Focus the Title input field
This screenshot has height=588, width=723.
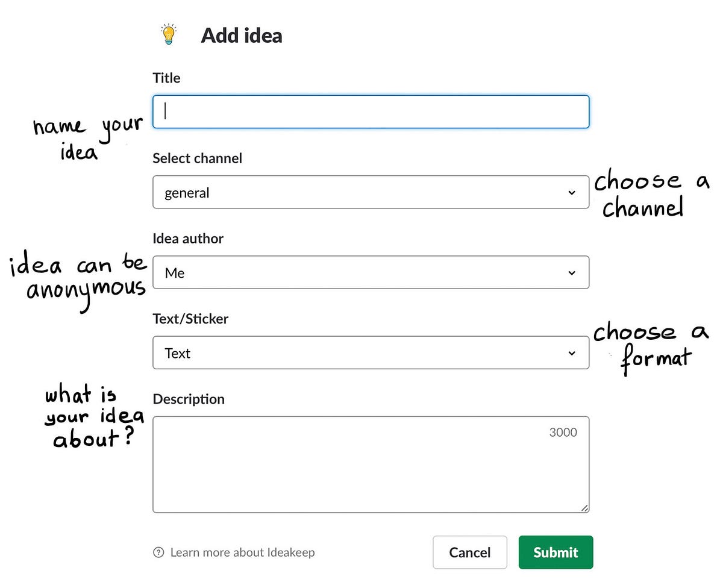[371, 112]
